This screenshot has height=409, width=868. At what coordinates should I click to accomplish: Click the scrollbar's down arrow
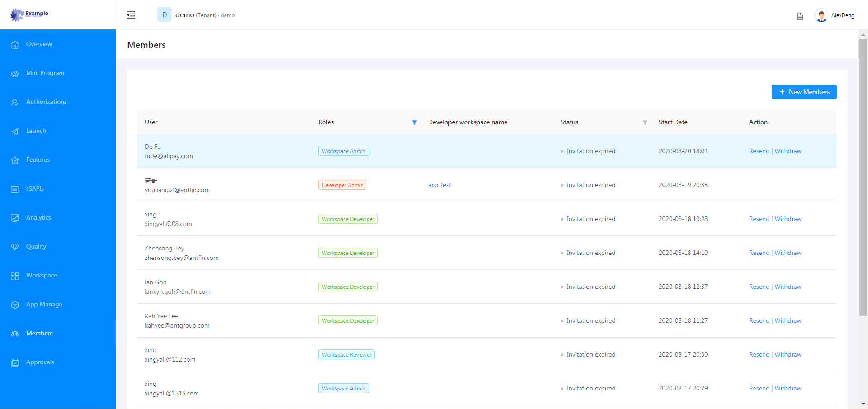863,404
